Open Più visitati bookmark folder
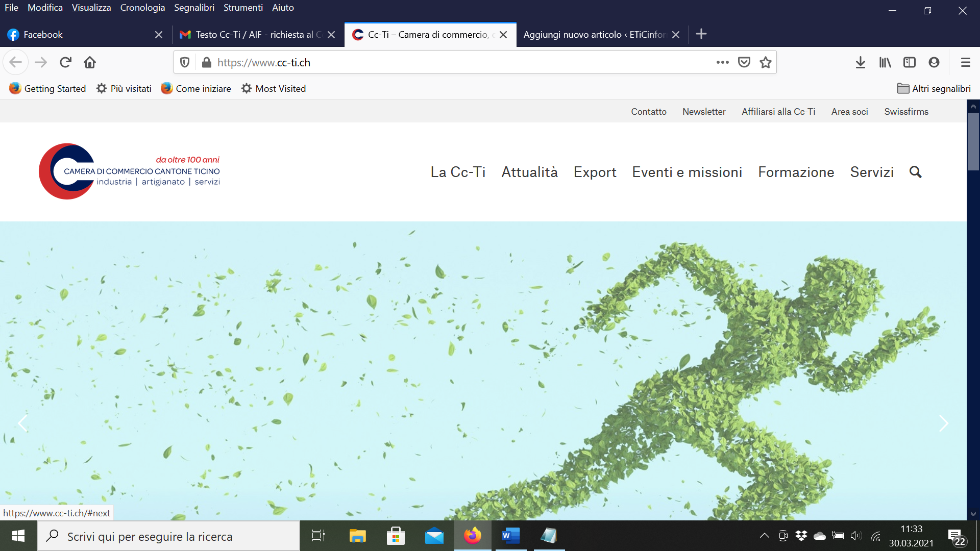Viewport: 980px width, 551px height. coord(124,88)
